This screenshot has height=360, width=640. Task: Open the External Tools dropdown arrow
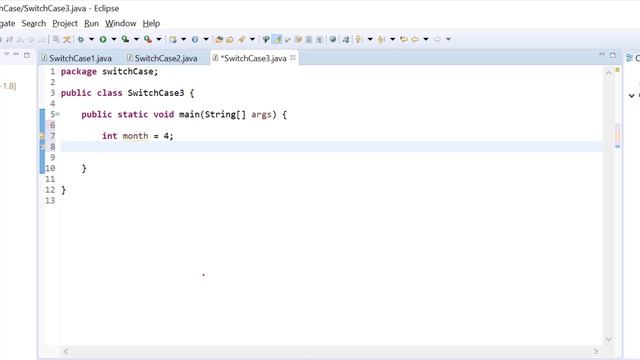159,39
